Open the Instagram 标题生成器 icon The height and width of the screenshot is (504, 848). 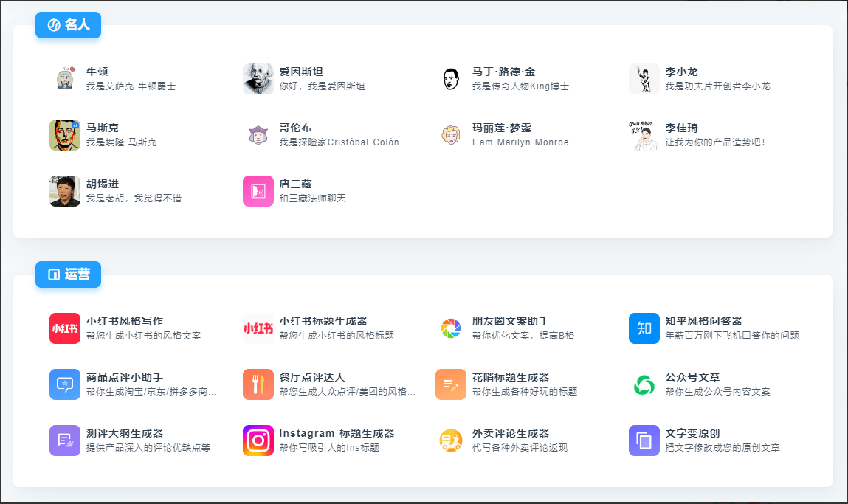pos(258,441)
